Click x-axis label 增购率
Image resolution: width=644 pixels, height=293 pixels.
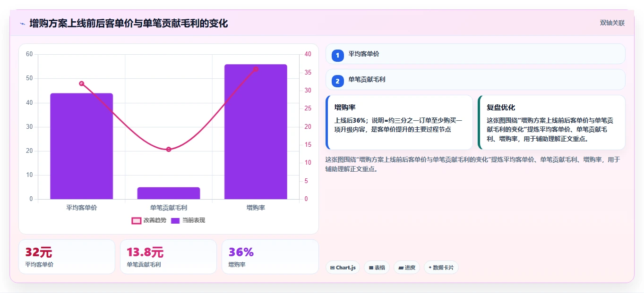256,208
